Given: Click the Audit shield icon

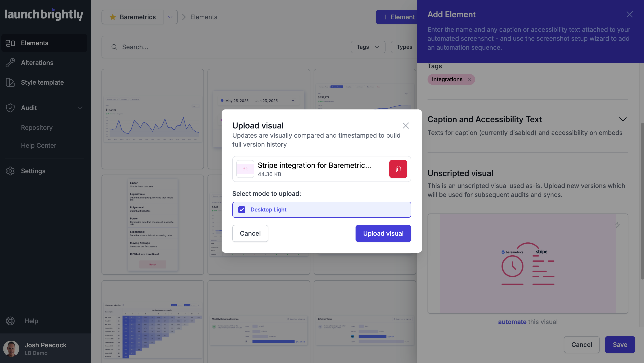Looking at the screenshot, I should pos(10,108).
